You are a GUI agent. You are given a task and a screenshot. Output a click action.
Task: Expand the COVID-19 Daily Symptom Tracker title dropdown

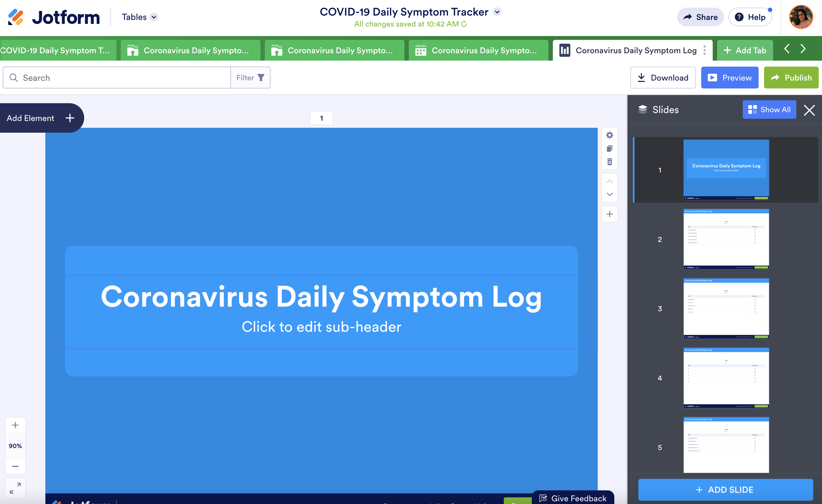(497, 12)
